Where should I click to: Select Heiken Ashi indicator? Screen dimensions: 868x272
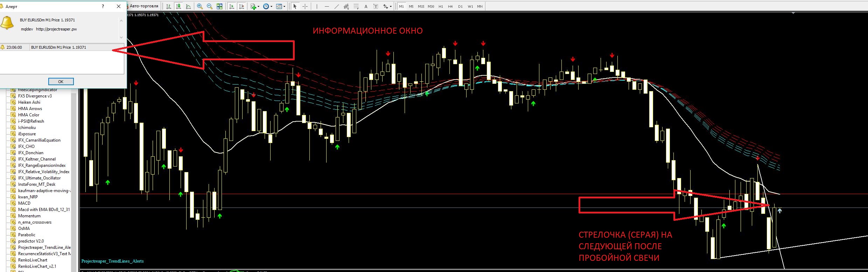pos(29,102)
